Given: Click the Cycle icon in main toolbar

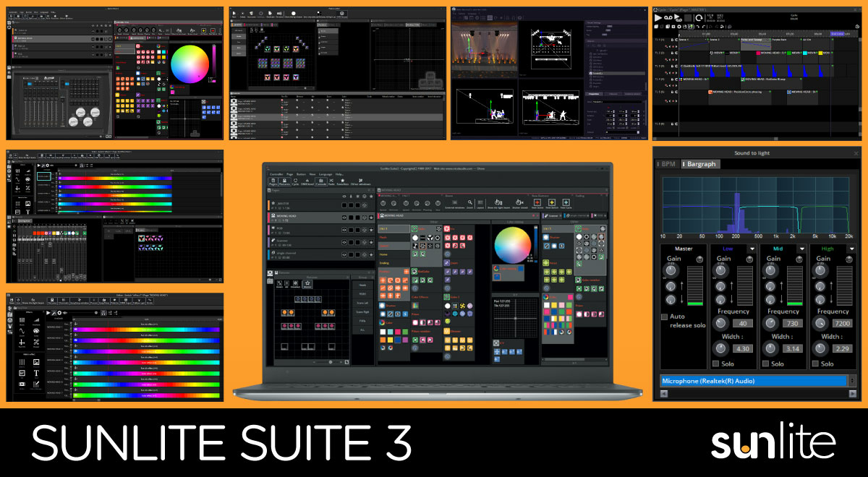Looking at the screenshot, I should click(x=295, y=181).
